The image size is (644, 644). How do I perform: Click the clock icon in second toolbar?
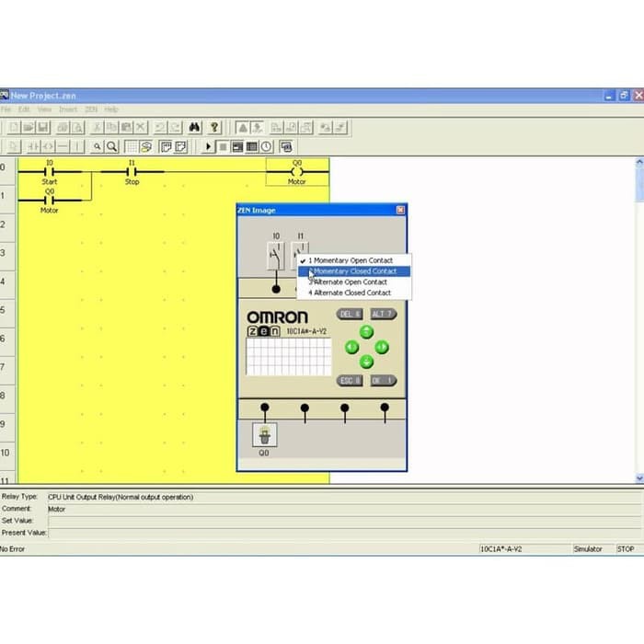tap(266, 146)
